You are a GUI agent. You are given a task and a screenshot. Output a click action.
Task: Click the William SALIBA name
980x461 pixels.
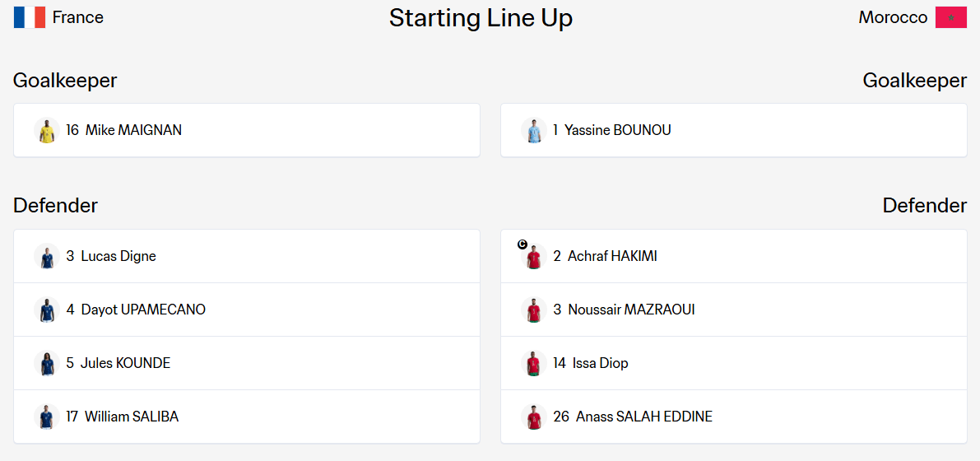[x=132, y=417]
